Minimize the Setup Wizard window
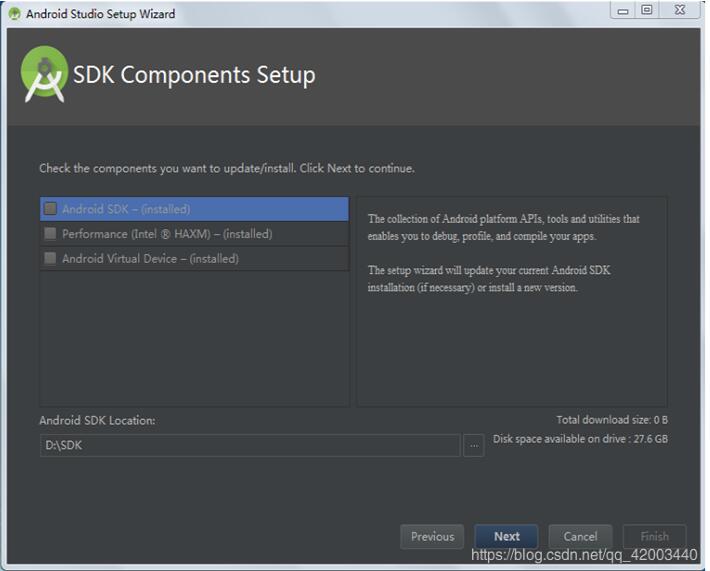The image size is (710, 571). coord(623,10)
